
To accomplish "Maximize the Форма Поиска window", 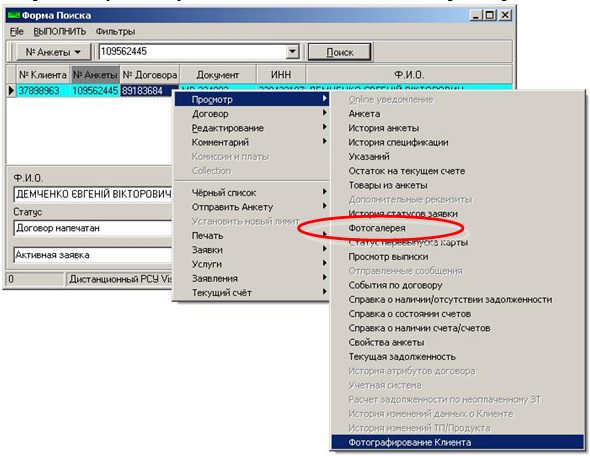I will (x=490, y=15).
